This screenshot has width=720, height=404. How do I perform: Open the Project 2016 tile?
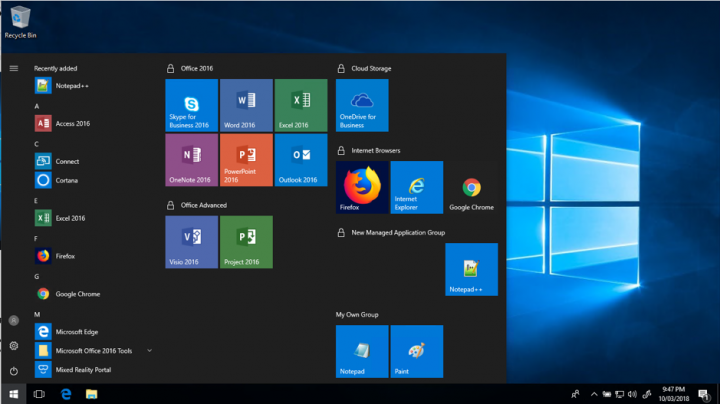246,242
